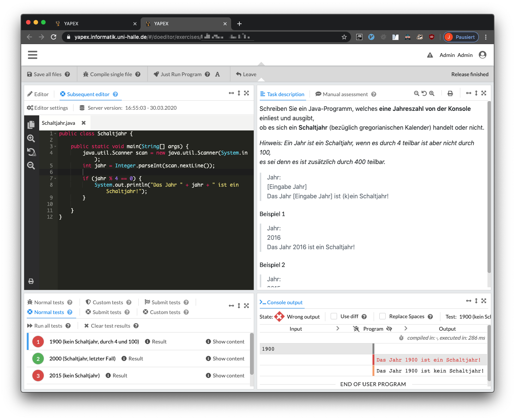The width and height of the screenshot is (515, 420).
Task: Open the Admin user profile icon
Action: [482, 55]
